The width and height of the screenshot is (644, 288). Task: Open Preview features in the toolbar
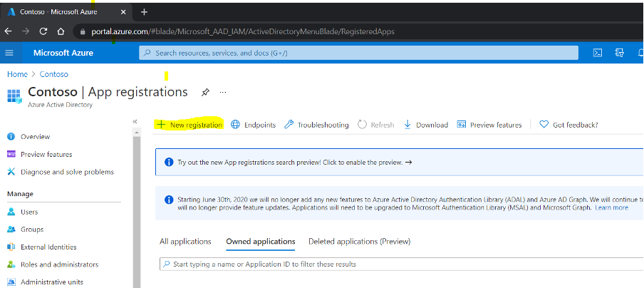coord(489,125)
